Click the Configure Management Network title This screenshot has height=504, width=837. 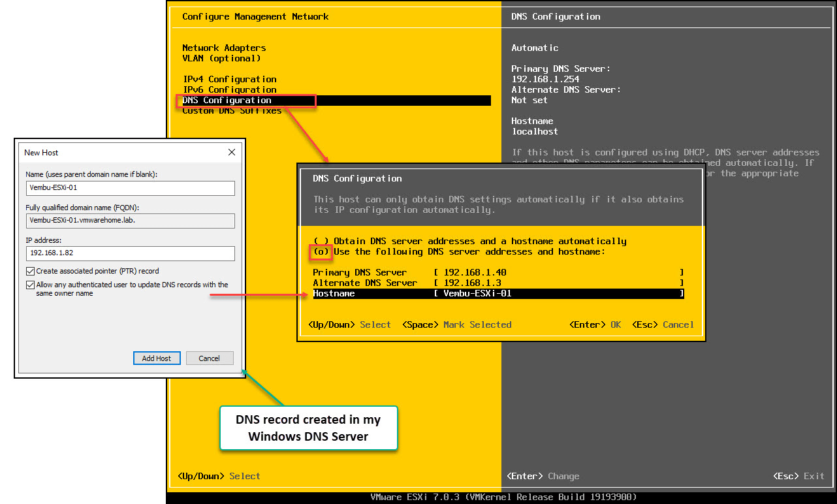click(255, 16)
